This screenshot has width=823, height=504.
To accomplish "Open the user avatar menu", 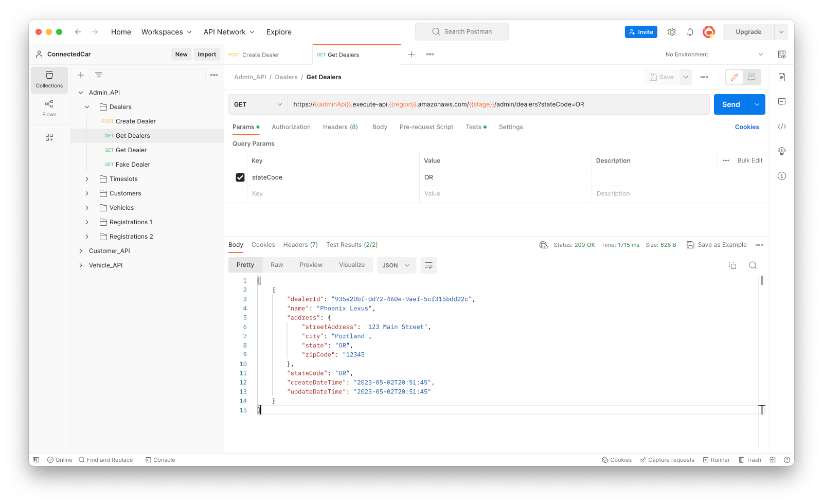I will coord(709,32).
